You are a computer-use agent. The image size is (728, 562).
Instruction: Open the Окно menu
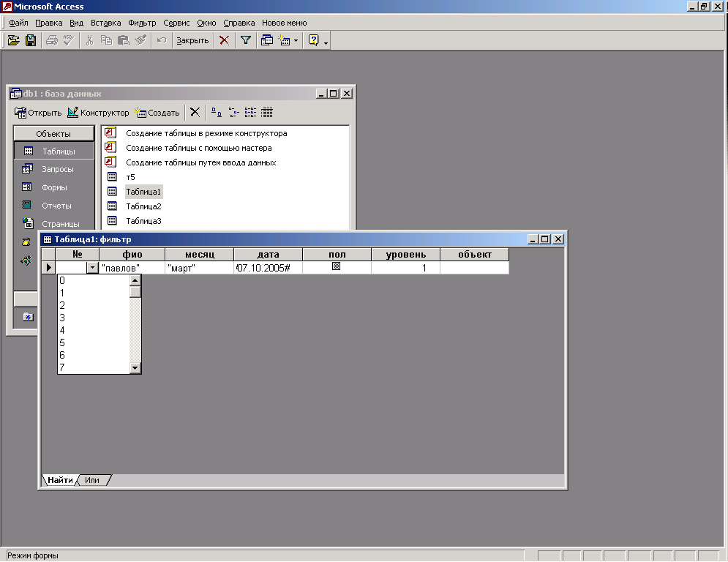click(206, 23)
